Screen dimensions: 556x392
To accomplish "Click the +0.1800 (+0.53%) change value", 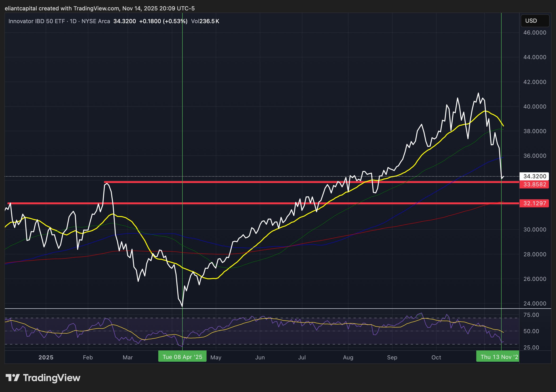I will pyautogui.click(x=163, y=21).
